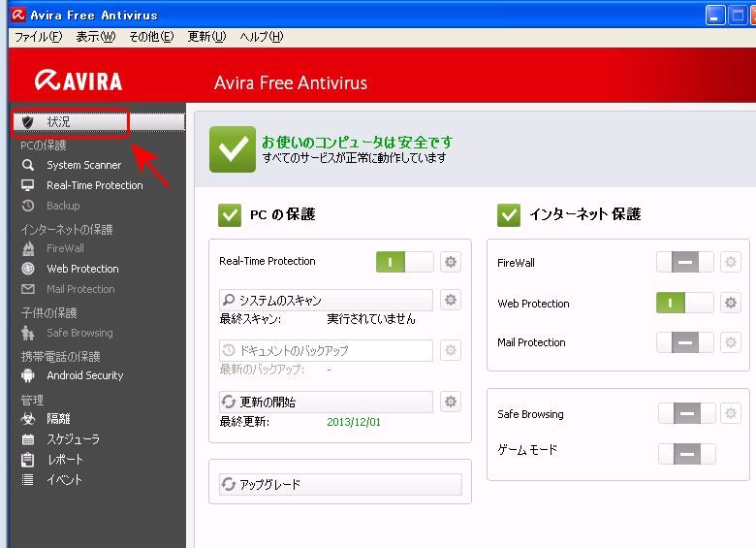
Task: Open Mail Protection settings gear in main panel
Action: click(x=731, y=342)
